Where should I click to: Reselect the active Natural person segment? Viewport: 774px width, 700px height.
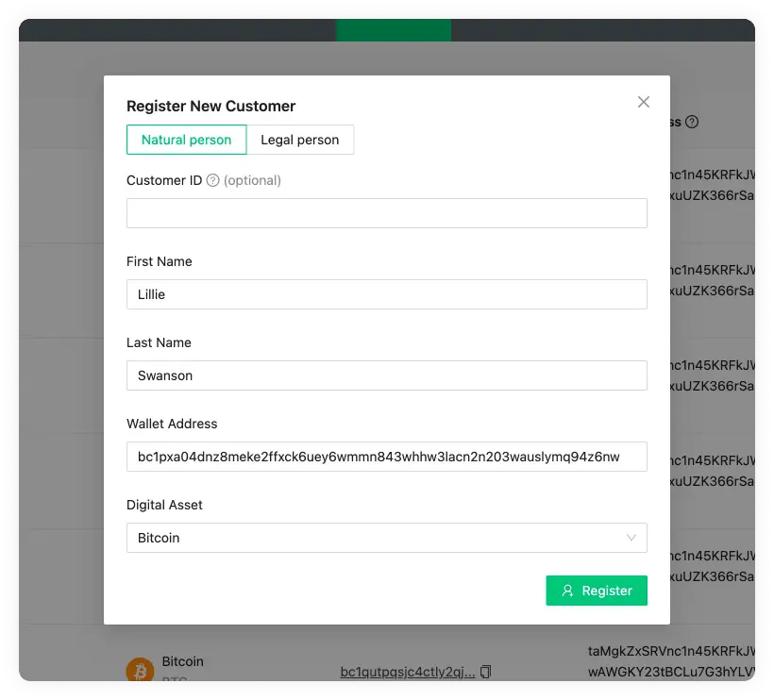point(186,140)
